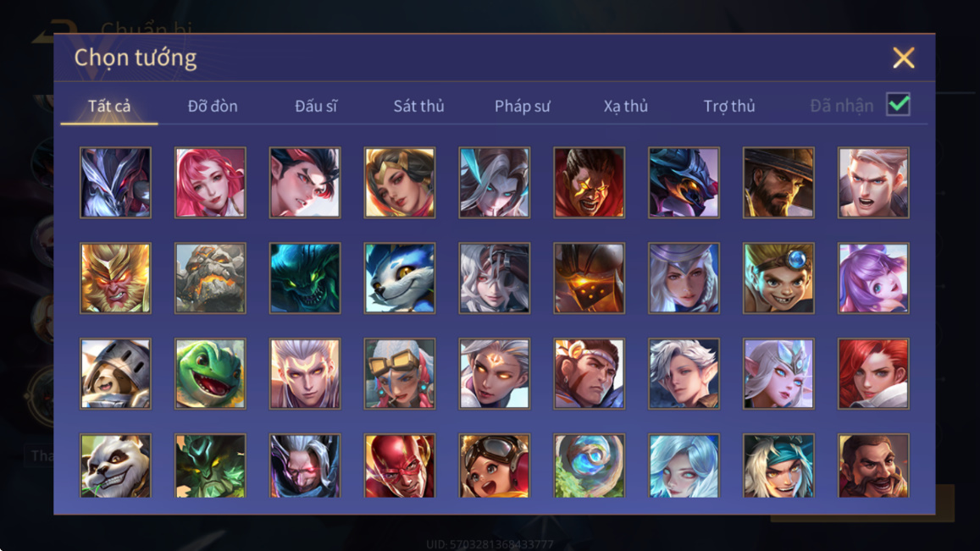
Task: Select the red Flash hero portrait
Action: click(400, 466)
